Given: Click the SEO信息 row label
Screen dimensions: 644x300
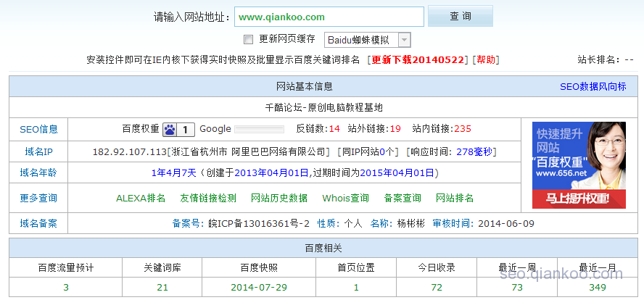Looking at the screenshot, I should click(38, 129).
